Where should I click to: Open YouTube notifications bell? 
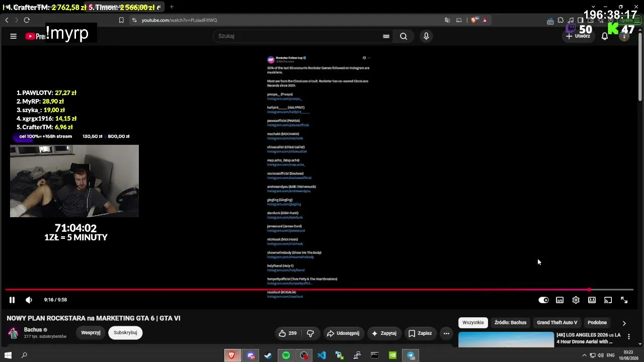click(x=605, y=36)
